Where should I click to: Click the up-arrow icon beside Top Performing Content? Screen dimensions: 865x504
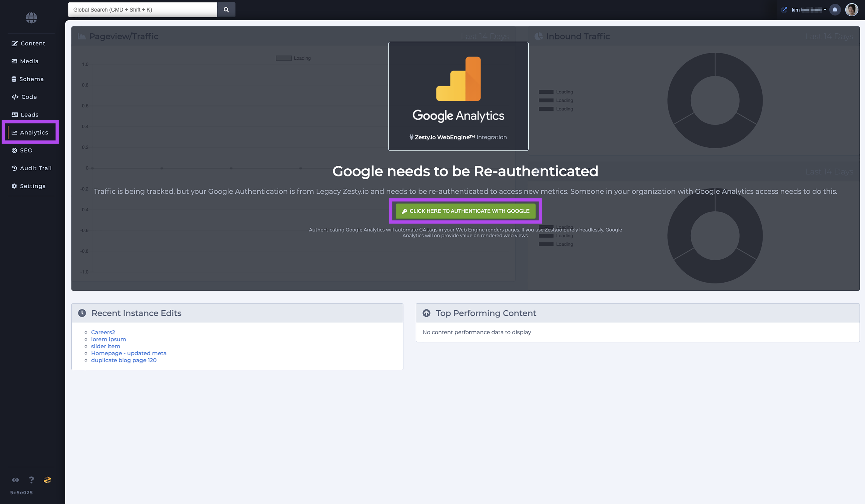426,313
